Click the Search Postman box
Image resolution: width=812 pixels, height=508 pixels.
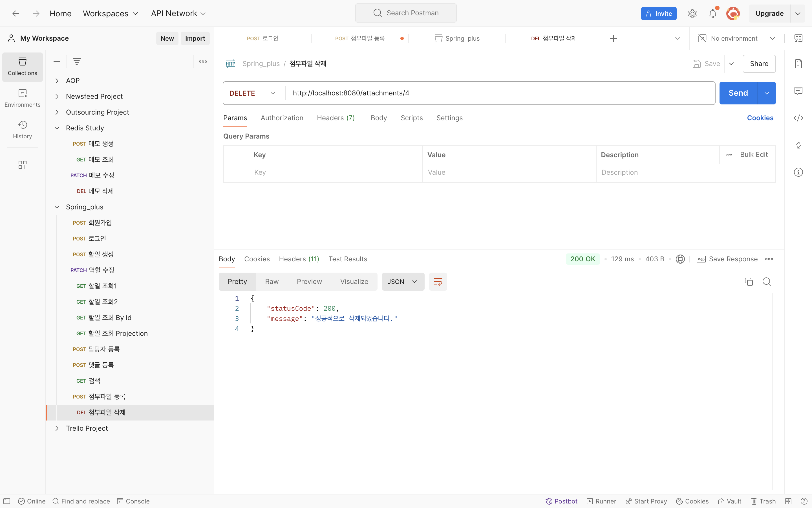pos(406,13)
